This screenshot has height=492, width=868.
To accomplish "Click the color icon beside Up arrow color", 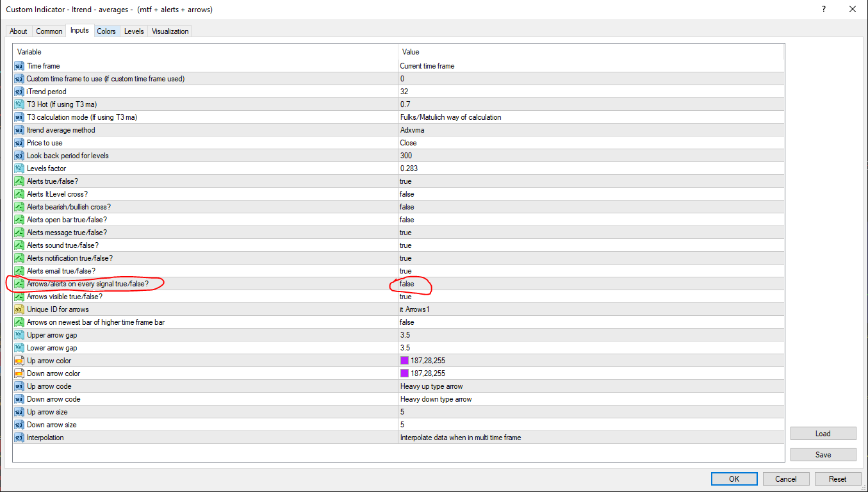I will tap(19, 361).
